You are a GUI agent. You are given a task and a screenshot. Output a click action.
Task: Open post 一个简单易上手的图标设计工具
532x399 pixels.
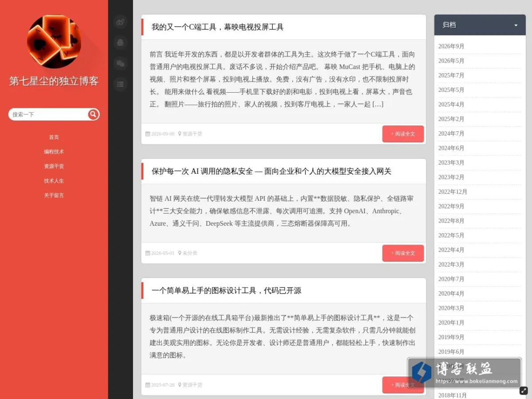click(x=227, y=291)
